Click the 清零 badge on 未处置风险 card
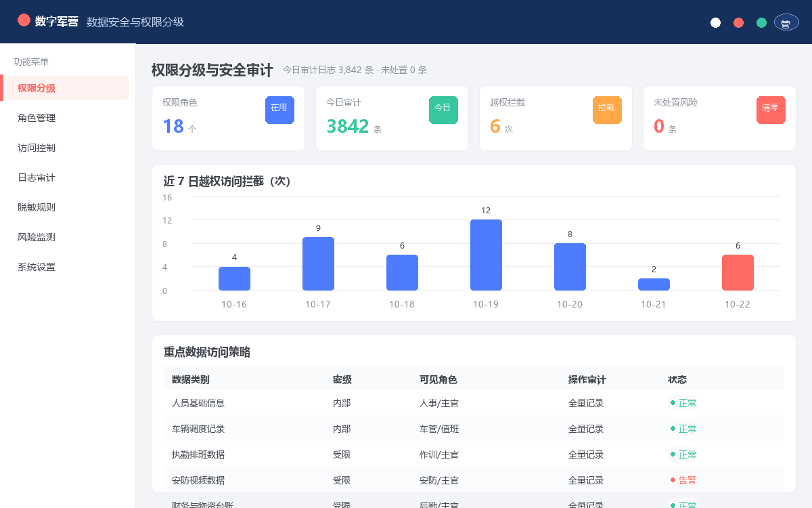The width and height of the screenshot is (812, 508). pyautogui.click(x=771, y=110)
